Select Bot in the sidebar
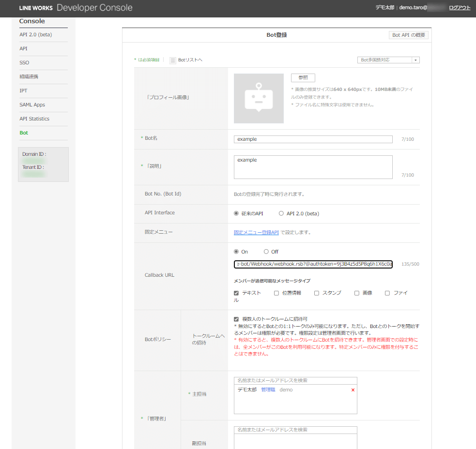The width and height of the screenshot is (476, 449). coord(24,133)
